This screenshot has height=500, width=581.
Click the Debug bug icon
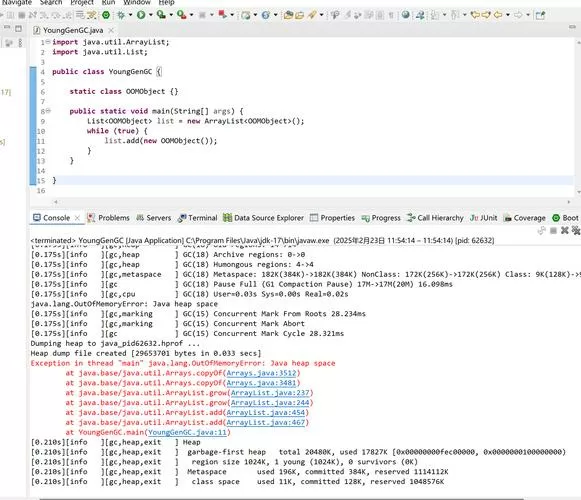pos(120,15)
